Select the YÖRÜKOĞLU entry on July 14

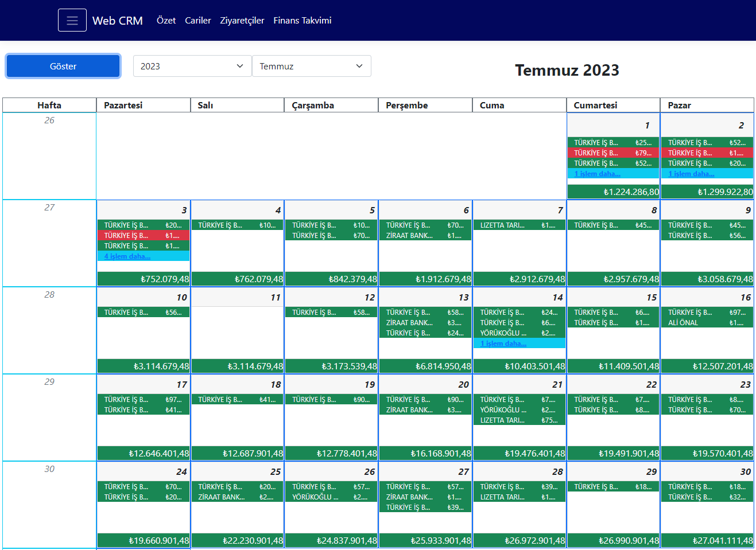coord(519,333)
